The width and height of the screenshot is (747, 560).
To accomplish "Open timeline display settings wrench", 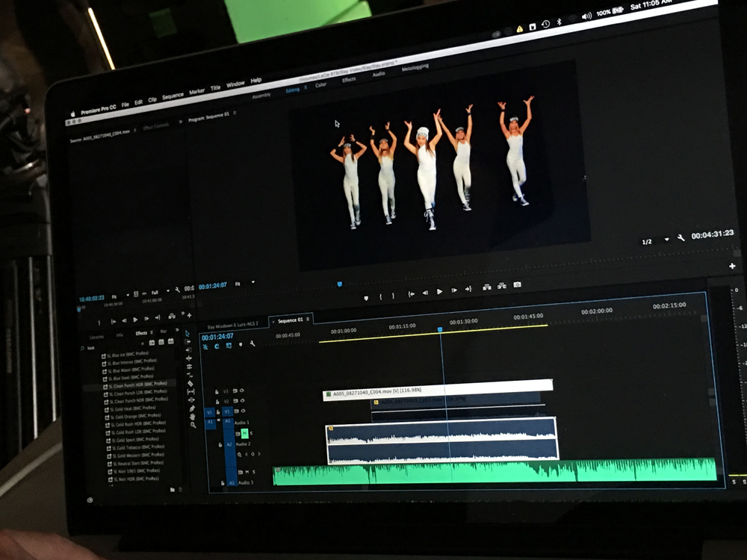I will click(x=252, y=343).
